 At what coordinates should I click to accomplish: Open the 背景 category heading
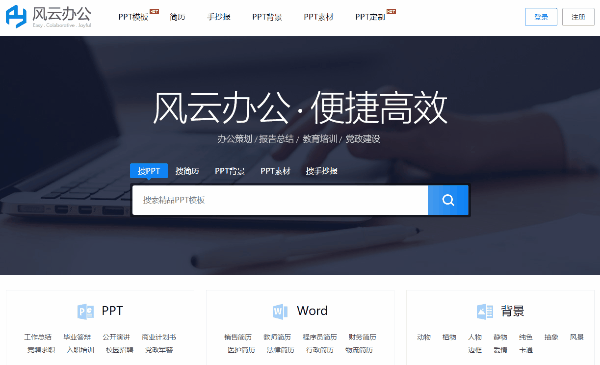(512, 311)
